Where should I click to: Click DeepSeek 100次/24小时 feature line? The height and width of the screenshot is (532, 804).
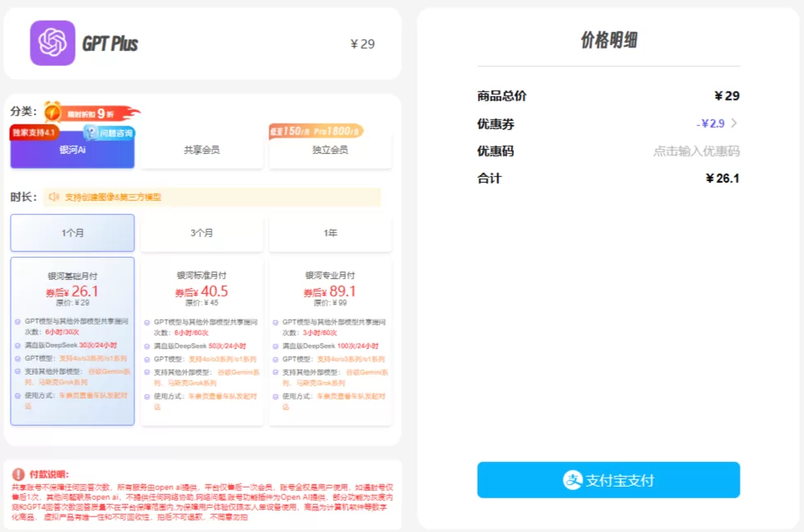(330, 346)
